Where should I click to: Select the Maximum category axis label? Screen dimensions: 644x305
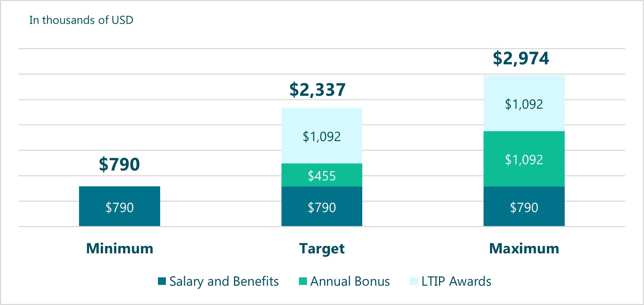coord(524,248)
